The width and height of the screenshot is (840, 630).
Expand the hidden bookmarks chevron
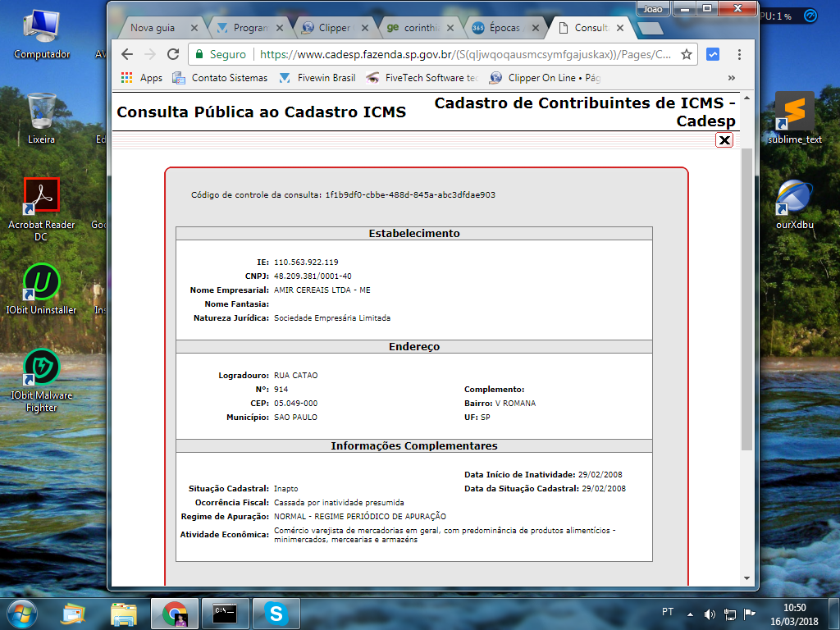click(731, 78)
